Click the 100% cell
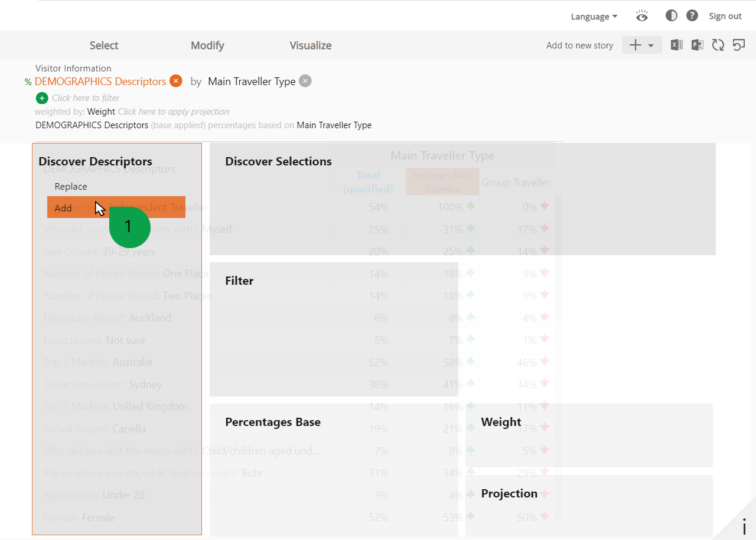Viewport: 756px width, 540px height. pos(450,207)
